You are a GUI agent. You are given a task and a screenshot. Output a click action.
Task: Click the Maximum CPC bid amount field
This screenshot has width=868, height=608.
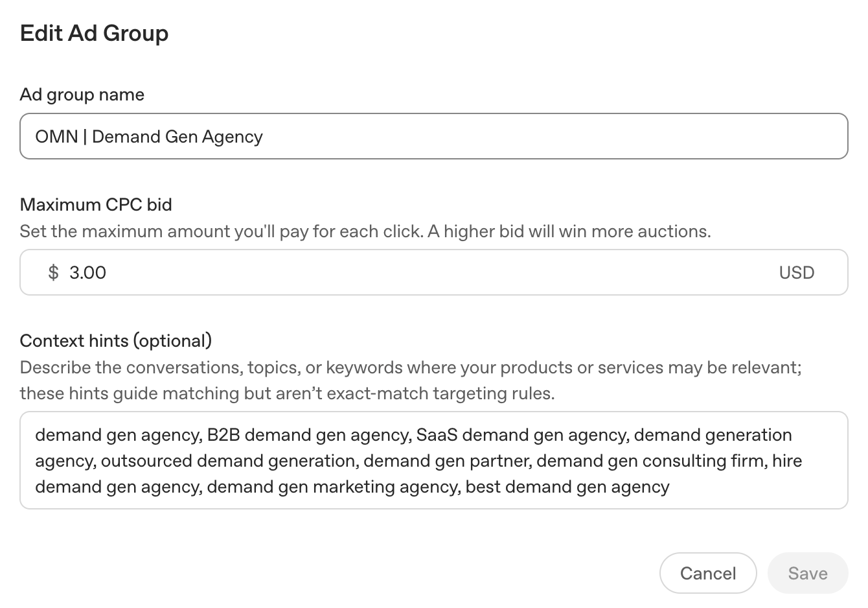[x=434, y=272]
